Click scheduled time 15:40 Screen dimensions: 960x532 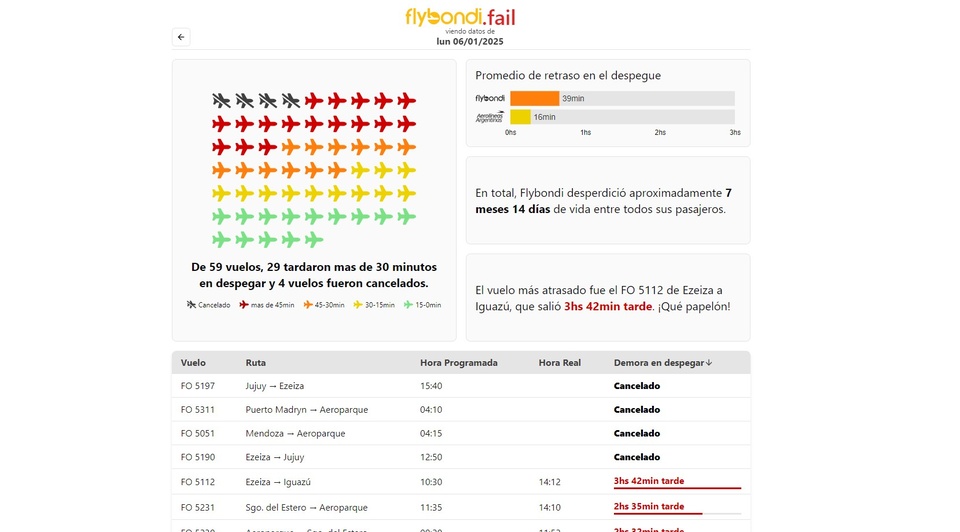(431, 386)
